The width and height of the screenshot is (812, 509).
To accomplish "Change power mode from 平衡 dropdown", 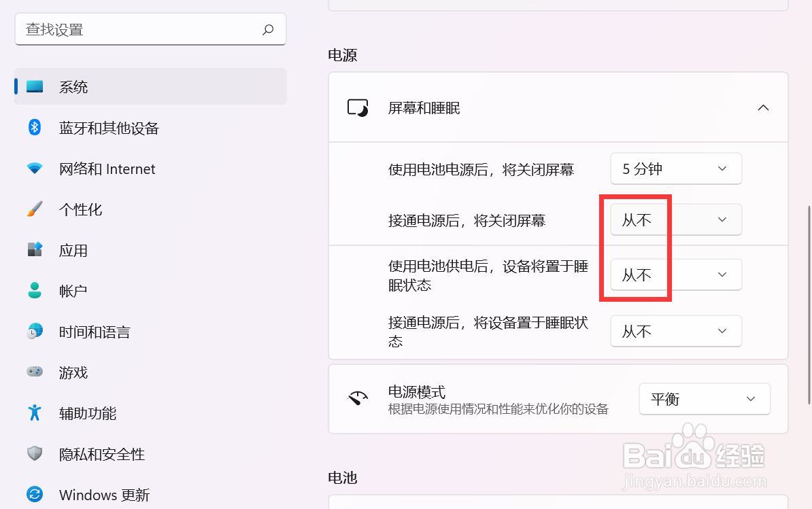I will click(x=705, y=399).
